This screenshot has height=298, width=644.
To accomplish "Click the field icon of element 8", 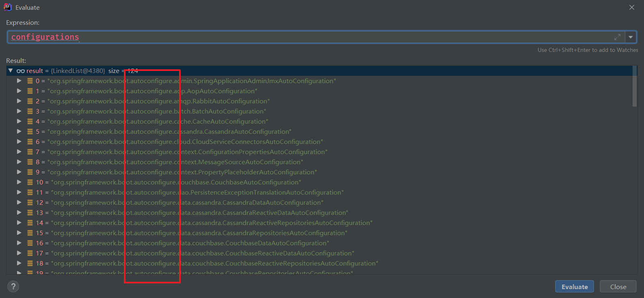I will pos(30,162).
